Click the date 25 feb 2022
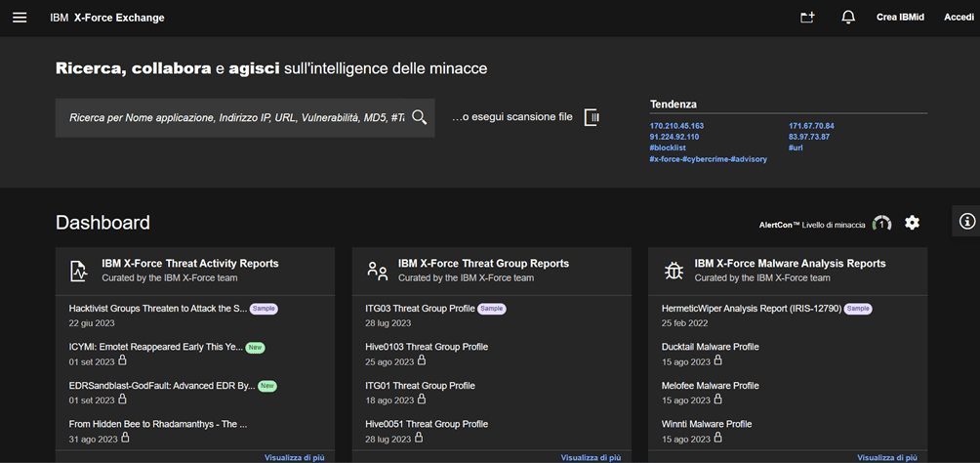 click(x=685, y=323)
